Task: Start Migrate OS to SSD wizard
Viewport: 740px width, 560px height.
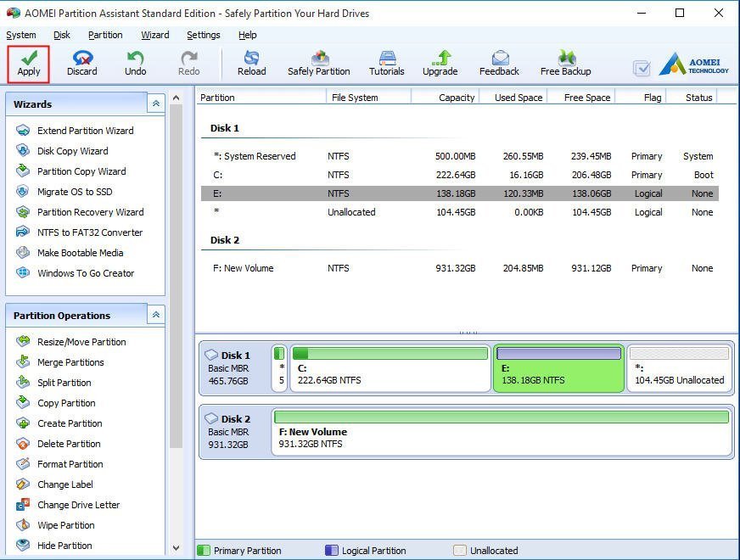Action: [74, 192]
